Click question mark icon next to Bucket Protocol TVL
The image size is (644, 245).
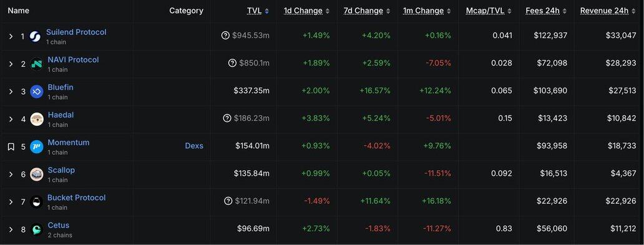click(x=228, y=201)
